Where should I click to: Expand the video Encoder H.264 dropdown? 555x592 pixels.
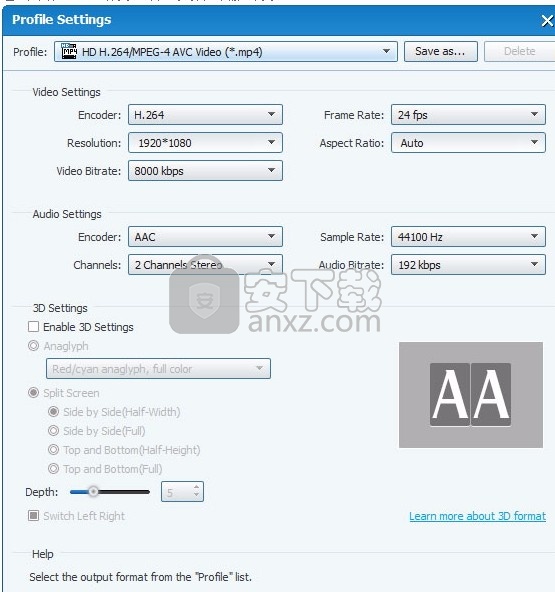(205, 114)
